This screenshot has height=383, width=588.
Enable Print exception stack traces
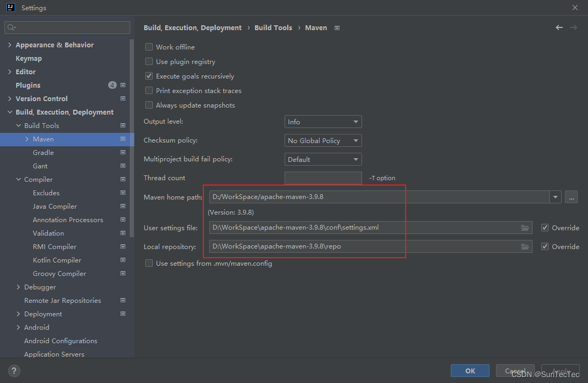coord(149,91)
